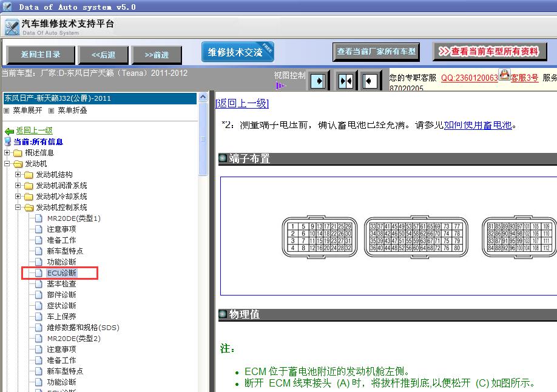Click the 发动机 open folder icon
Screen dimensions: 557x392
(x=18, y=164)
